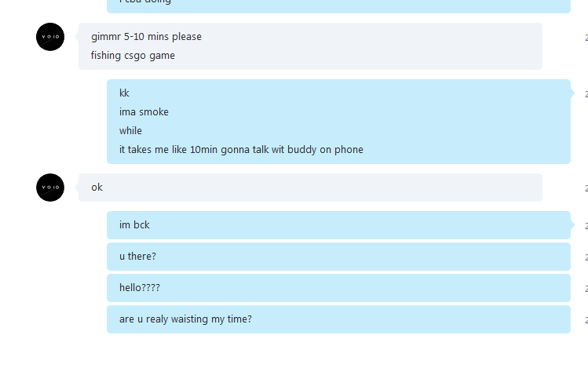Viewport: 588px width, 368px height.
Task: Click the "kk" message in the blue bubble
Action: click(x=124, y=93)
